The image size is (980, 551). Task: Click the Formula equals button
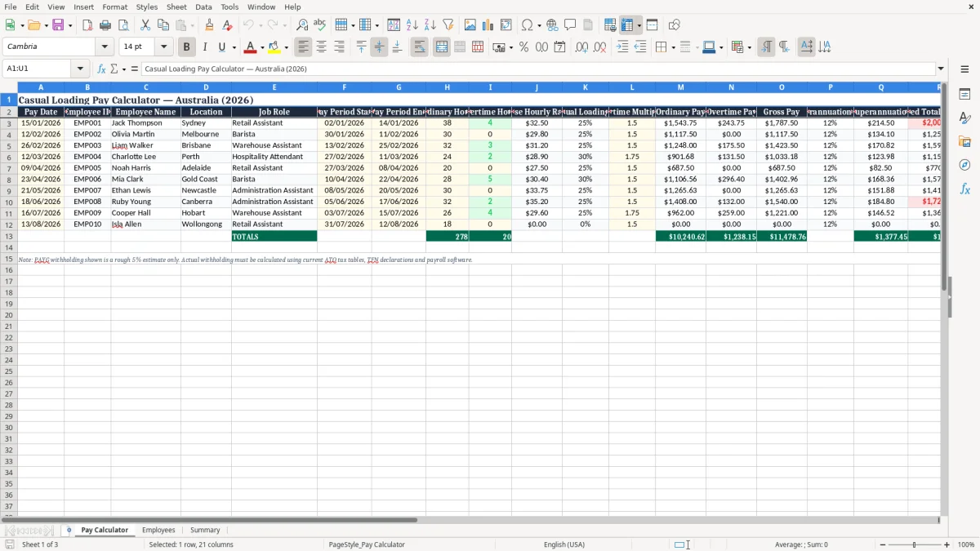pos(134,69)
